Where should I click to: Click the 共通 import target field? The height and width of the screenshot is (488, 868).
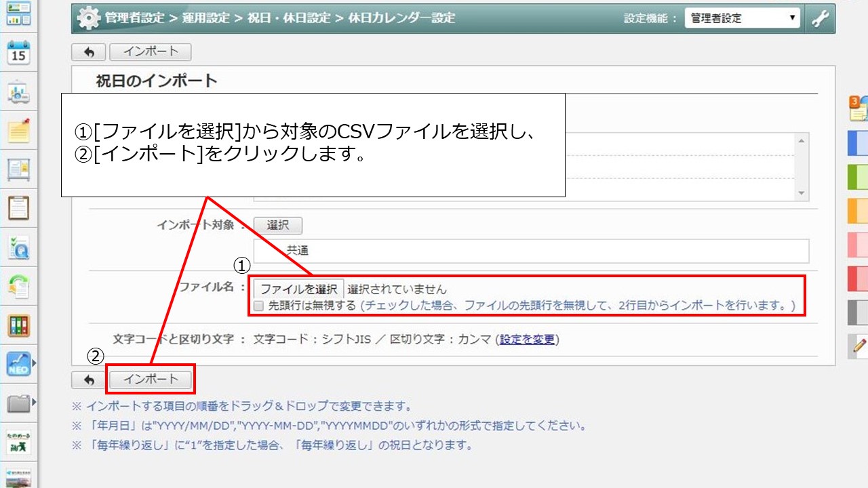pyautogui.click(x=532, y=251)
